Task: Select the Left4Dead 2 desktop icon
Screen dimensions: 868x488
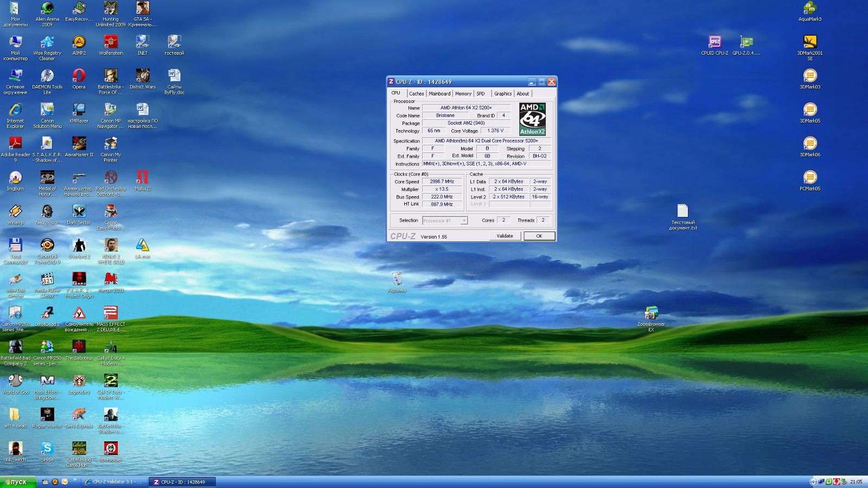Action: [47, 317]
